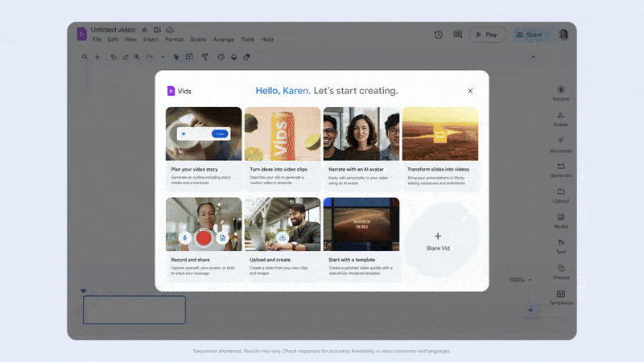Select Record and share card
This screenshot has height=362, width=644.
pyautogui.click(x=204, y=240)
